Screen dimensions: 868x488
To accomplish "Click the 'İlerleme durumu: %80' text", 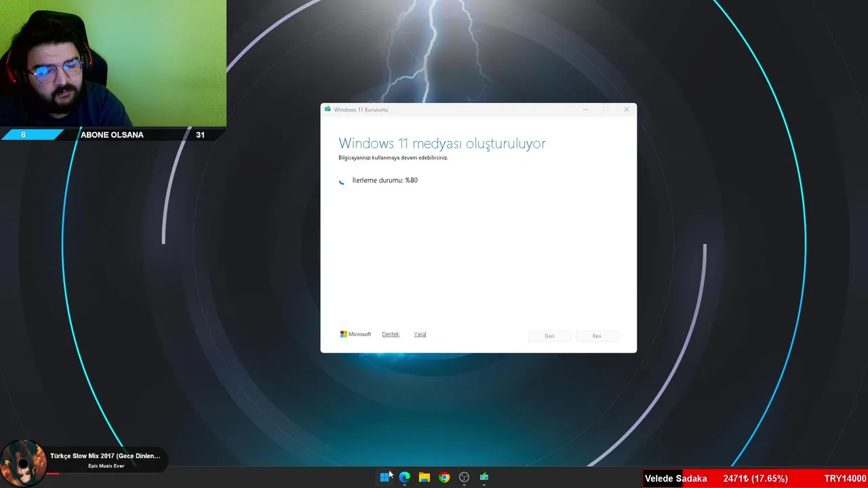I will click(x=384, y=180).
